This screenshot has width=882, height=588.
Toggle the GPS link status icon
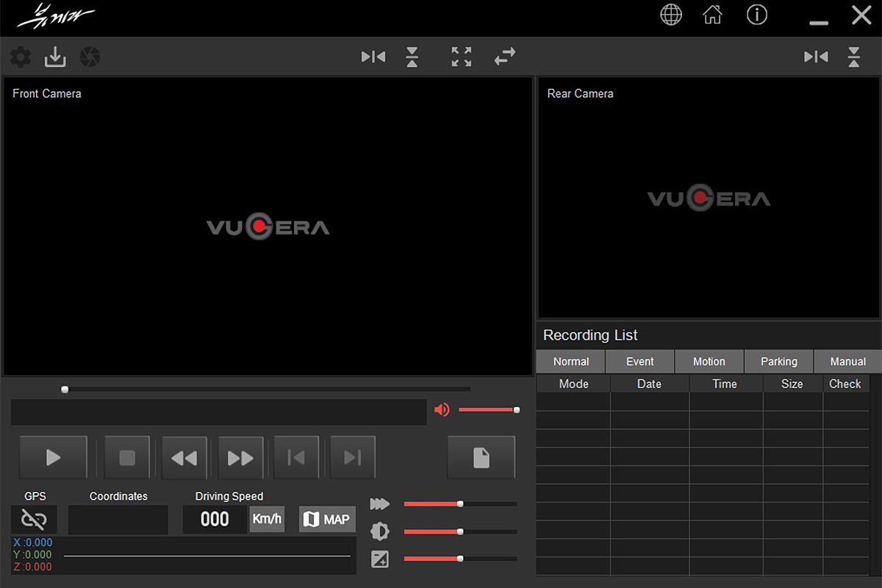point(34,520)
